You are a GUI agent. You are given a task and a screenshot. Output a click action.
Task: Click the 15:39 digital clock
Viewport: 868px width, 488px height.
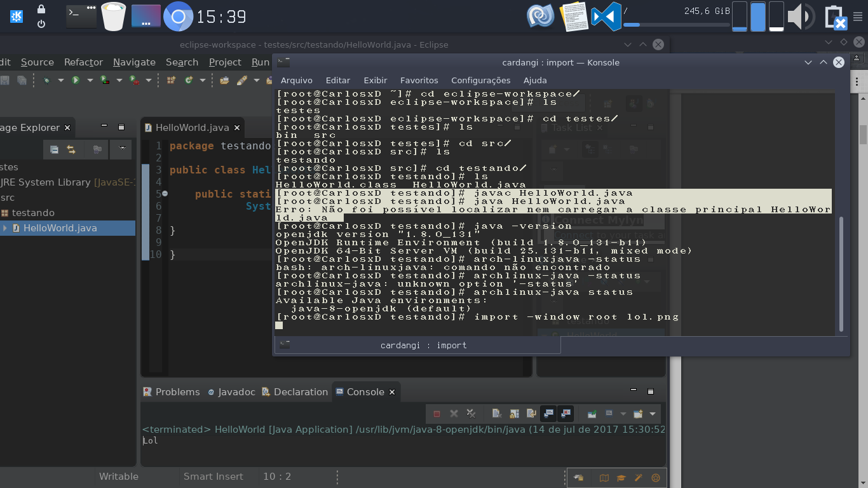click(221, 17)
